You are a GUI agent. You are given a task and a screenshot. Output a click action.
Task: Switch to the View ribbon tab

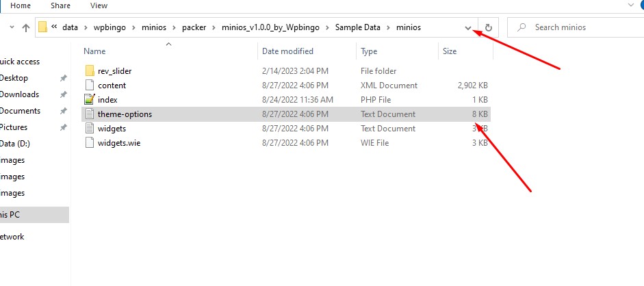click(x=99, y=5)
